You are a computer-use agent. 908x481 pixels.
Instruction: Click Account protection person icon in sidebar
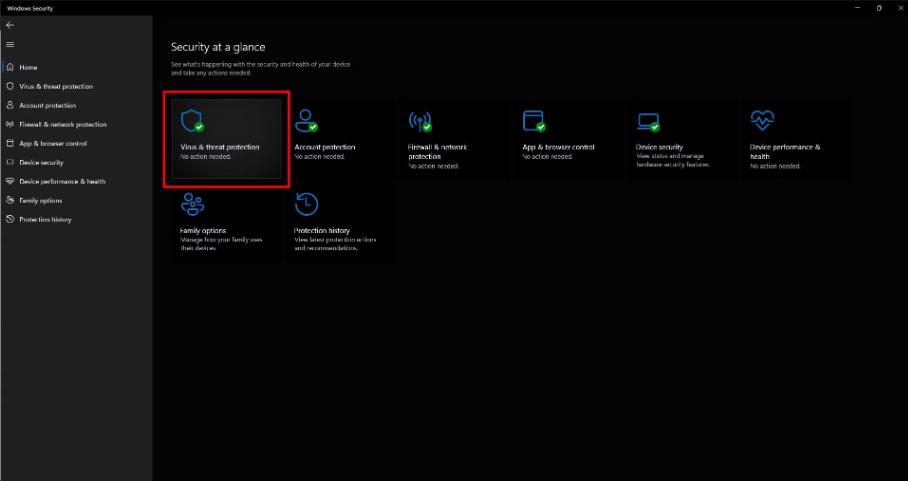click(x=10, y=105)
